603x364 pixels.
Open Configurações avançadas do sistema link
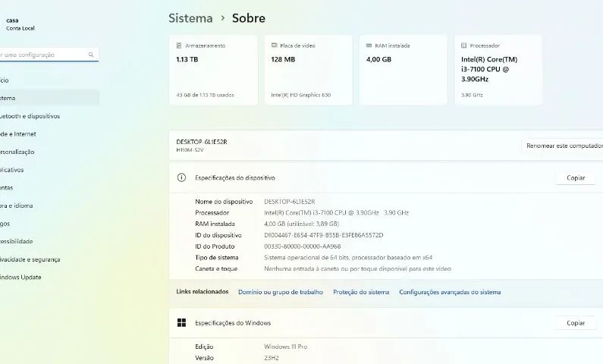click(x=450, y=292)
